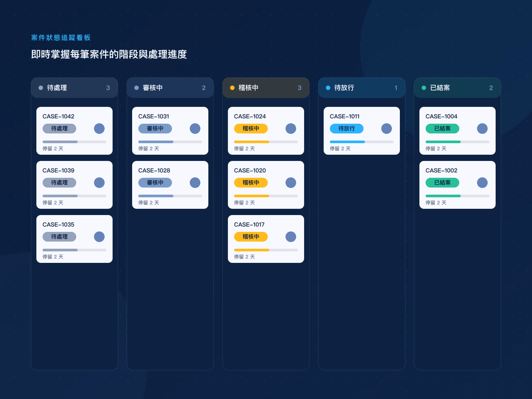
Task: Click 停留 2 天 on card CASE-1017
Action: point(244,257)
